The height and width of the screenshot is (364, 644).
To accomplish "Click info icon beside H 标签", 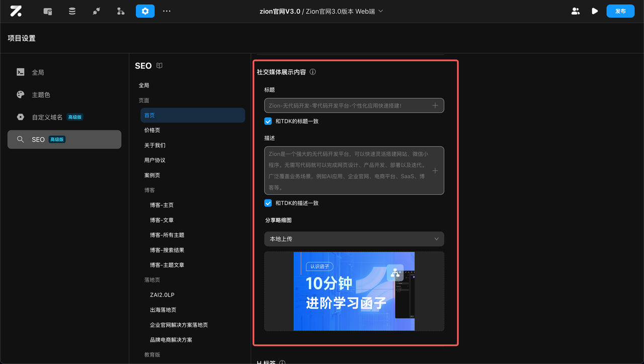I will [x=282, y=363].
